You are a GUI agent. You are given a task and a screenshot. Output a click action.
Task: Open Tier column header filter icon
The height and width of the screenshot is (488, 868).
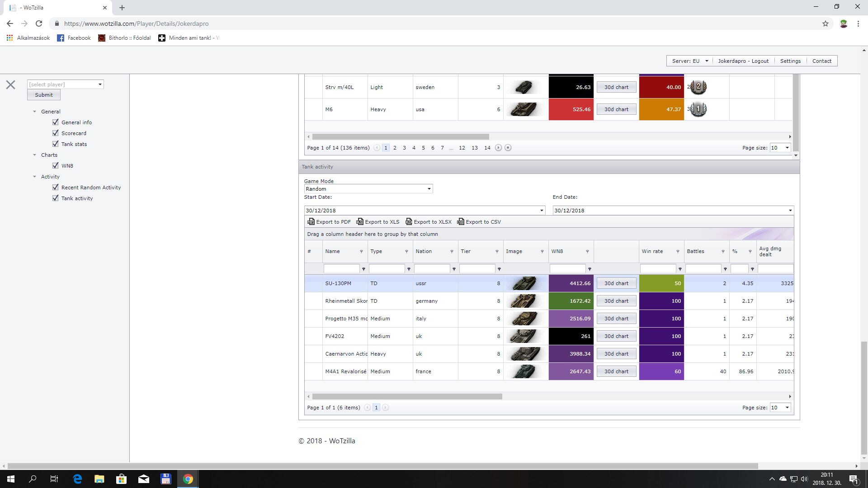point(497,252)
